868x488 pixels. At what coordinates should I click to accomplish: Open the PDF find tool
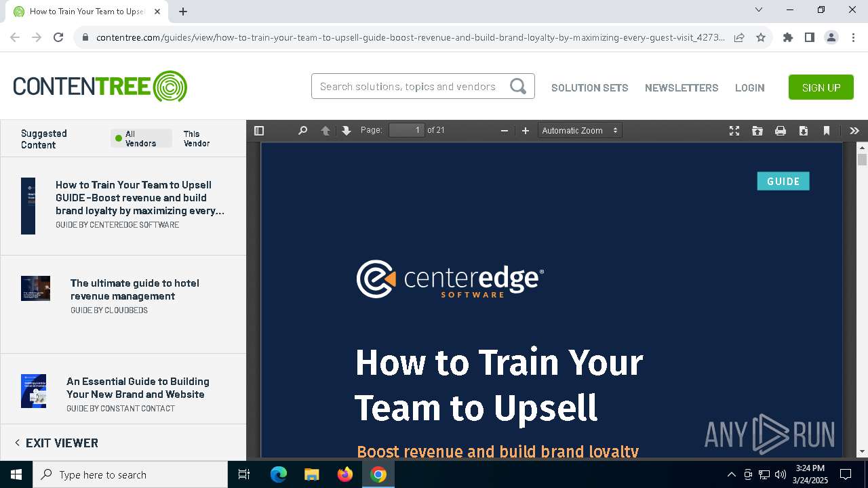pyautogui.click(x=303, y=131)
